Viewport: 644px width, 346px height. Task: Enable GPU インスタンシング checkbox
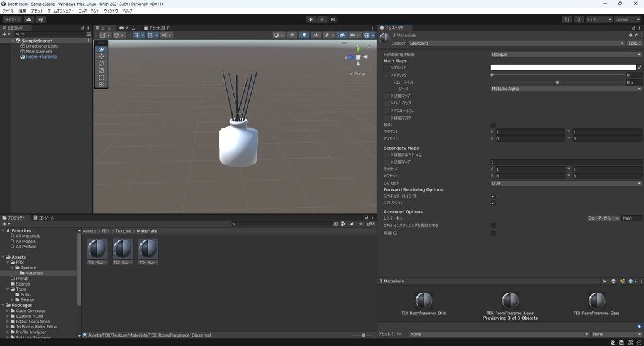(493, 226)
